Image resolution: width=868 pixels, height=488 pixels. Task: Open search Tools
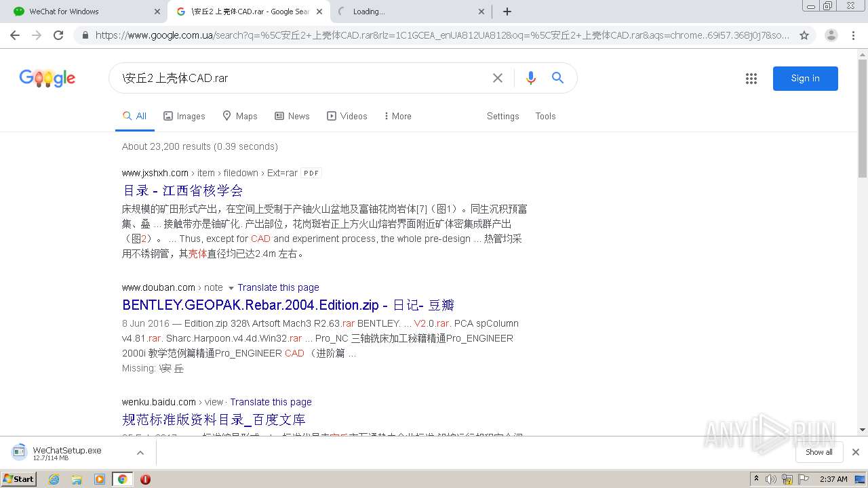tap(545, 116)
